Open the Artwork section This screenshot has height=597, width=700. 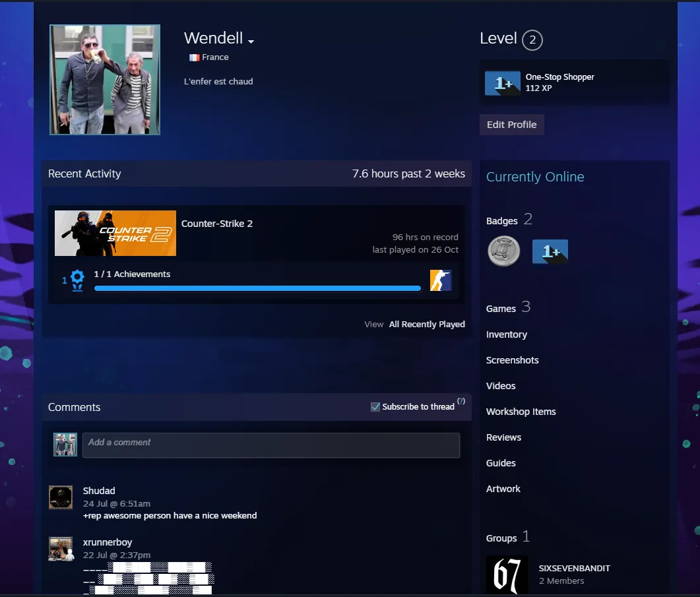click(x=503, y=489)
